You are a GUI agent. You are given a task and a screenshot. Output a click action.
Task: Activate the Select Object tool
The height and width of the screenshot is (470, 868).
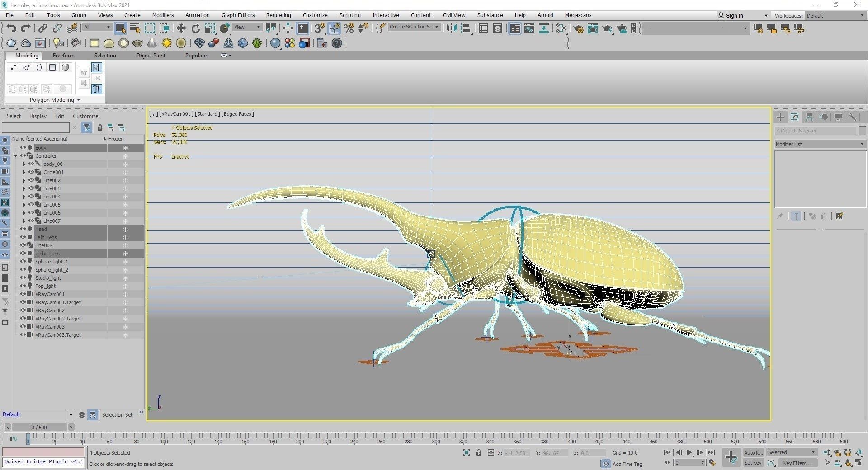[120, 28]
